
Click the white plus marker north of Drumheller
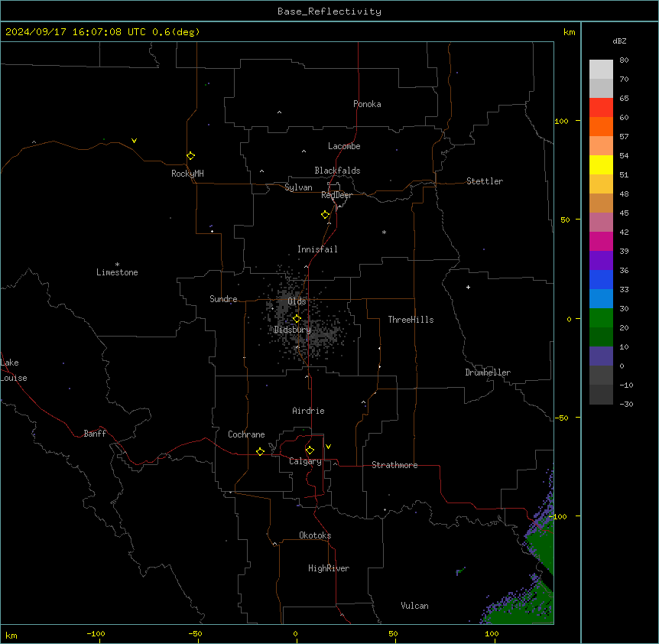tap(468, 287)
